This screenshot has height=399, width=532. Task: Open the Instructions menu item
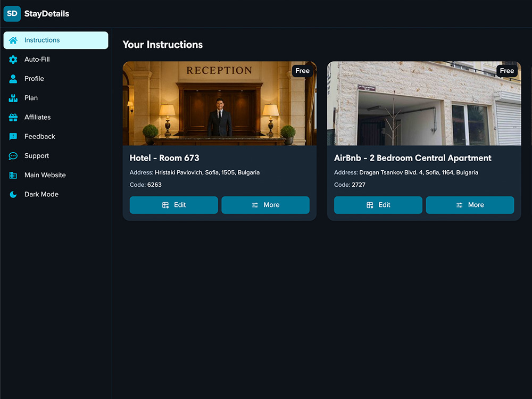56,40
